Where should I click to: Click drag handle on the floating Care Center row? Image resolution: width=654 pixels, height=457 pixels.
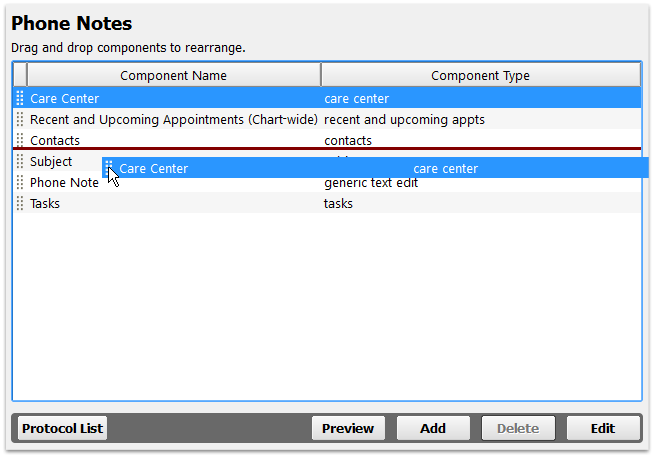coord(108,168)
